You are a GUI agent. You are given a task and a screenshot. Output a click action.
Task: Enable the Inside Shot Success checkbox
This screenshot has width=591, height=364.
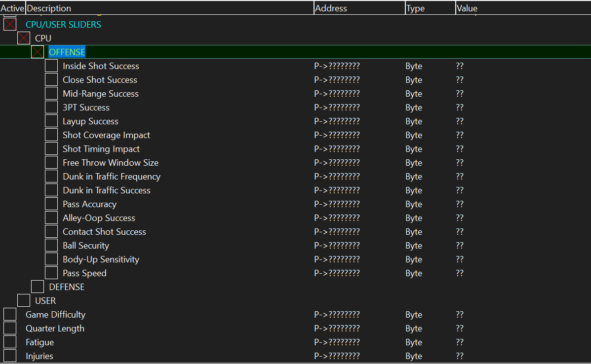(x=51, y=66)
